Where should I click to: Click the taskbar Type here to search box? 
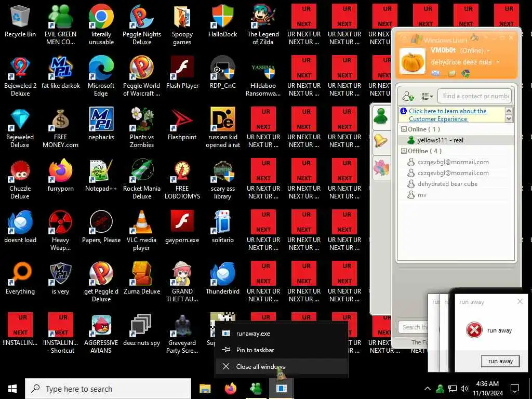108,389
